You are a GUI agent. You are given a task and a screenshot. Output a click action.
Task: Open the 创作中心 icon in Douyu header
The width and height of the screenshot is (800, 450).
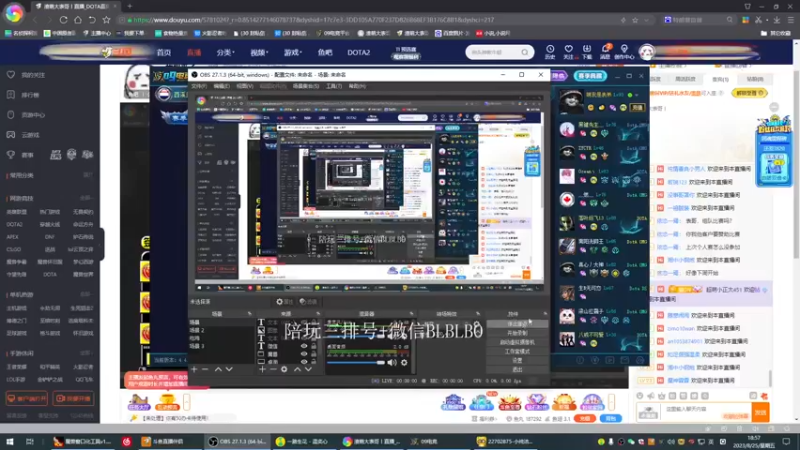pyautogui.click(x=624, y=52)
